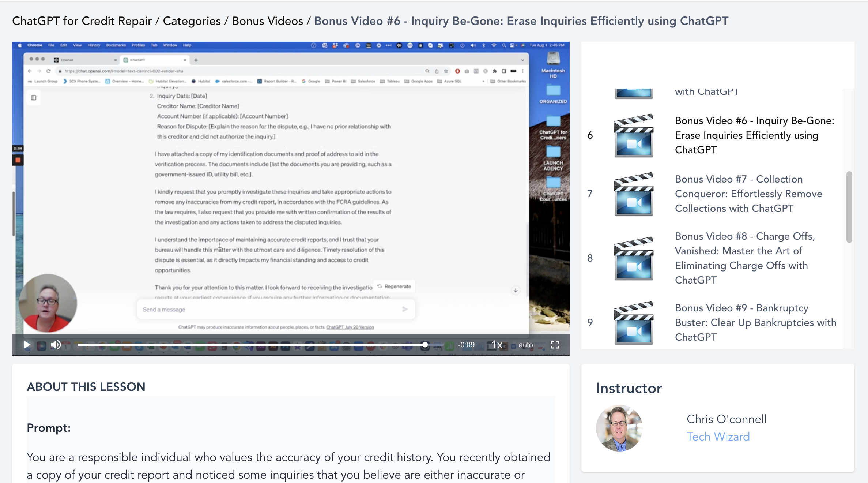Click the Macintosh HD desktop icon in video
This screenshot has width=868, height=483.
coord(553,65)
